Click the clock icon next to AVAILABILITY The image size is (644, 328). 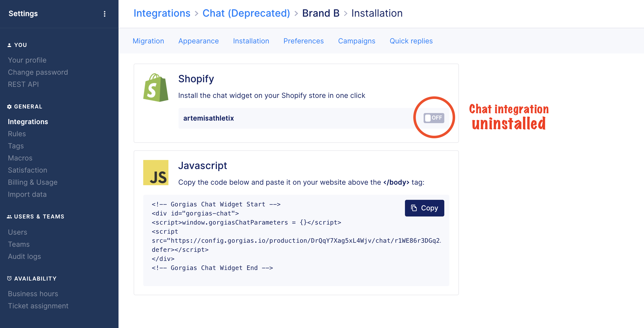[9, 279]
